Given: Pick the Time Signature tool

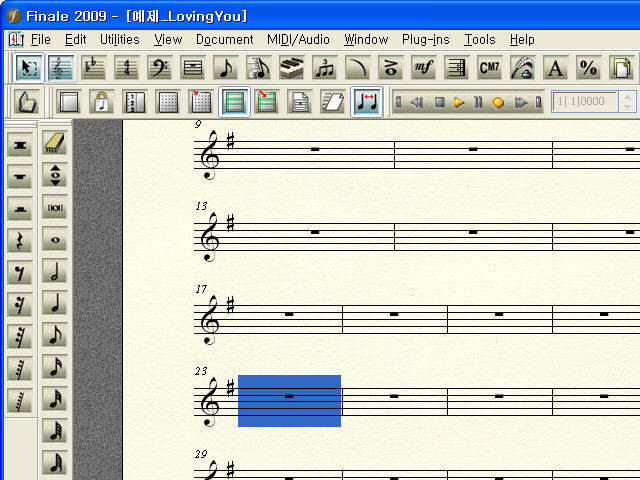Looking at the screenshot, I should (x=127, y=68).
